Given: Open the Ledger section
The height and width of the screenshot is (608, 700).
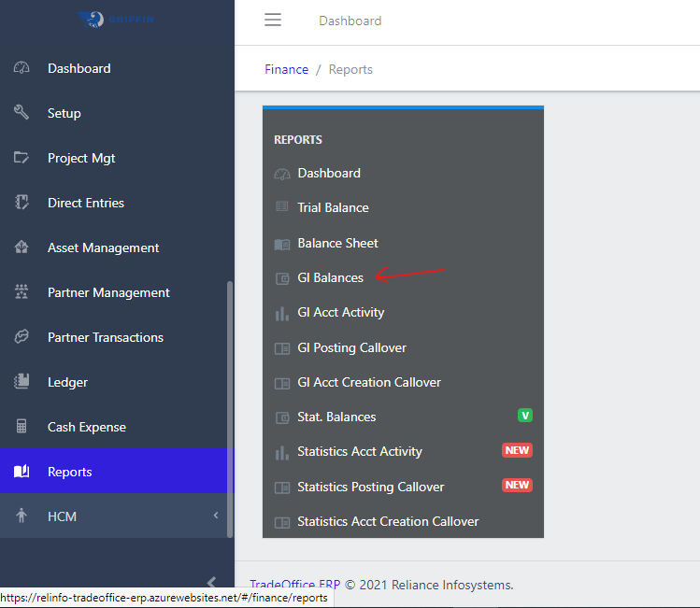Looking at the screenshot, I should click(117, 382).
